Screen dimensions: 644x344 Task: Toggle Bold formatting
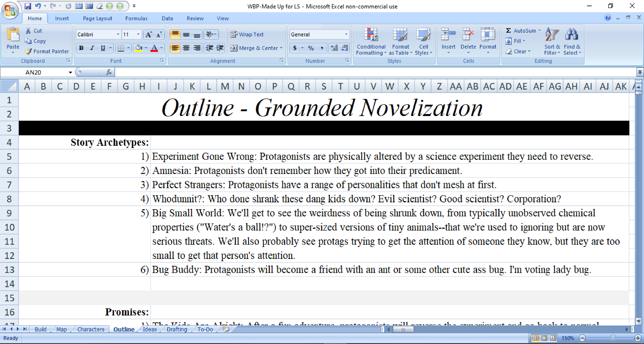click(81, 48)
